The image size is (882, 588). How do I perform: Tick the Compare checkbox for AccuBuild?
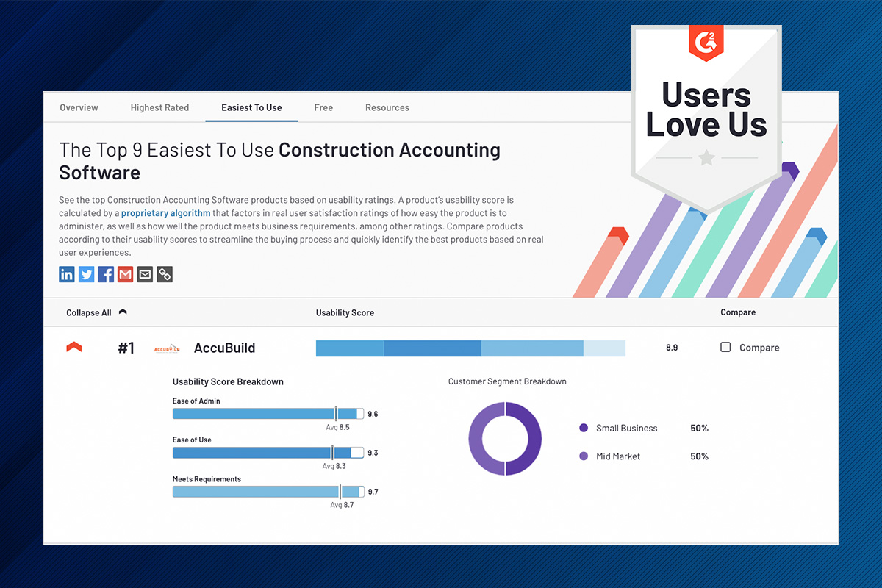(725, 347)
